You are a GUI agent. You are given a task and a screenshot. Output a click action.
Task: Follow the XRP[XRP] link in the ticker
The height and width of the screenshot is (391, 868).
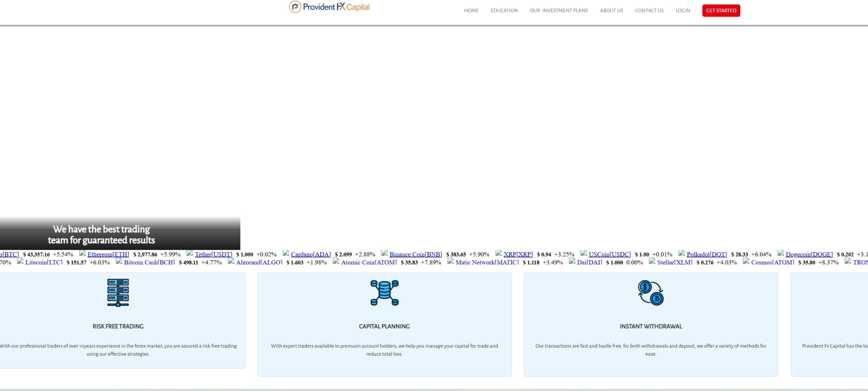[x=518, y=254]
